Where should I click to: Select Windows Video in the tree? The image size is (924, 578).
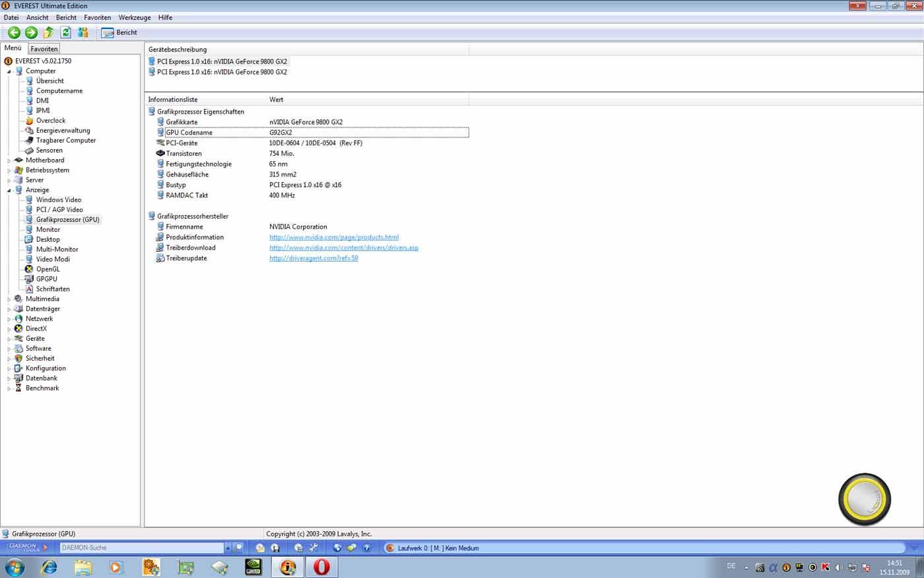59,200
